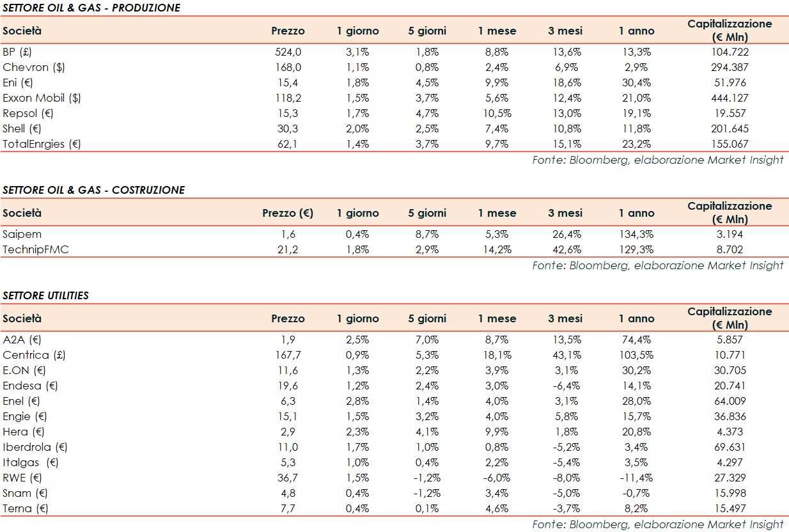Viewport: 789px width, 532px height.
Task: Select the Iberdrola (€) company cell
Action: coord(35,447)
